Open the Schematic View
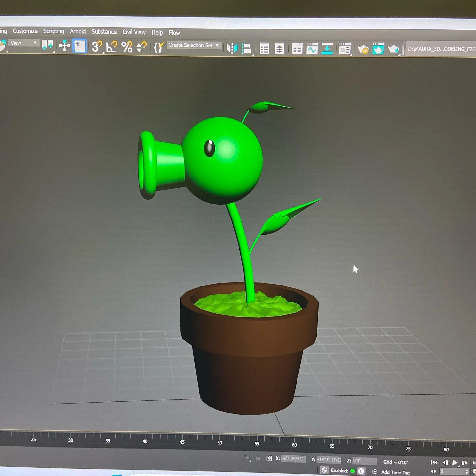 click(x=327, y=49)
